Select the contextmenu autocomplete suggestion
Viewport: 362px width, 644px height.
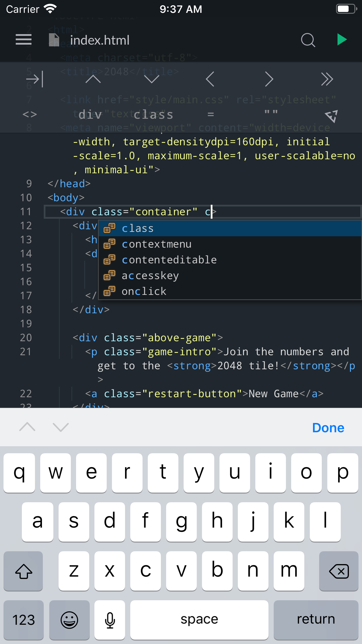click(x=230, y=244)
